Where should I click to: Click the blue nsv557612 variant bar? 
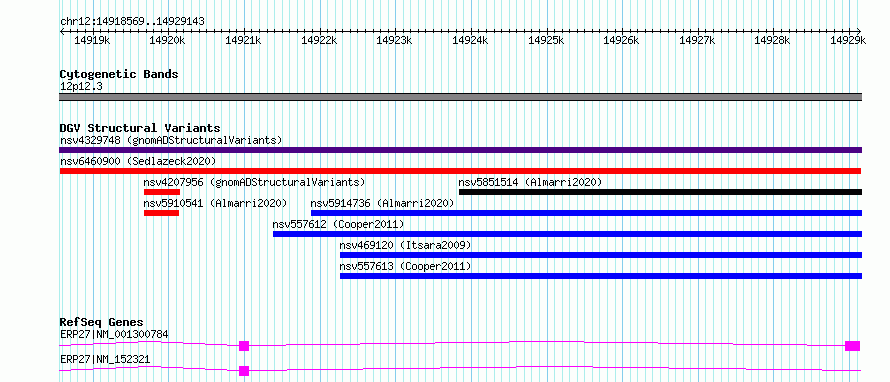coord(568,234)
